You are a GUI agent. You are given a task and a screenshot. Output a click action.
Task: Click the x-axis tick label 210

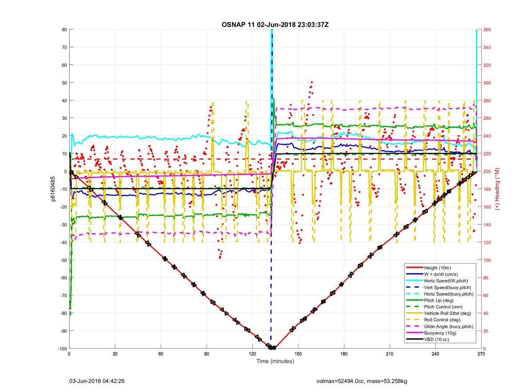click(390, 354)
